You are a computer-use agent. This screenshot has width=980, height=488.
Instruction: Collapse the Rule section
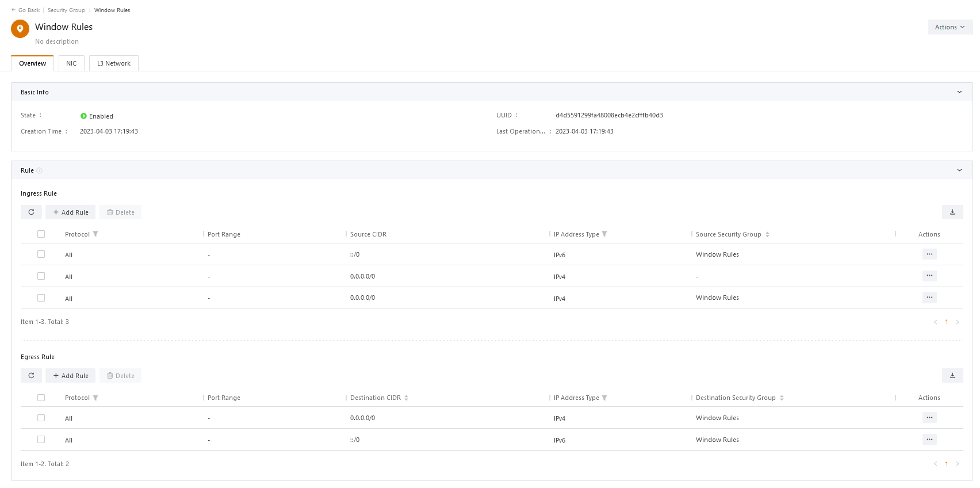coord(959,170)
